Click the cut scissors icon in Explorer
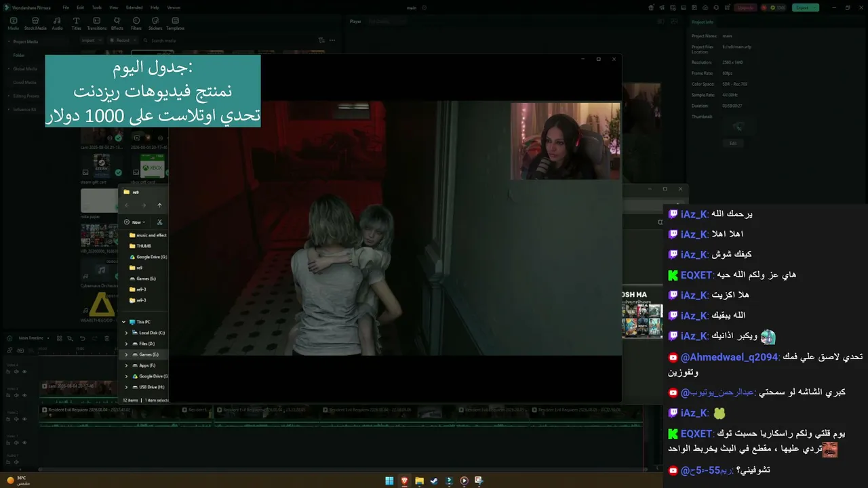Viewport: 868px width, 488px height. [x=160, y=222]
